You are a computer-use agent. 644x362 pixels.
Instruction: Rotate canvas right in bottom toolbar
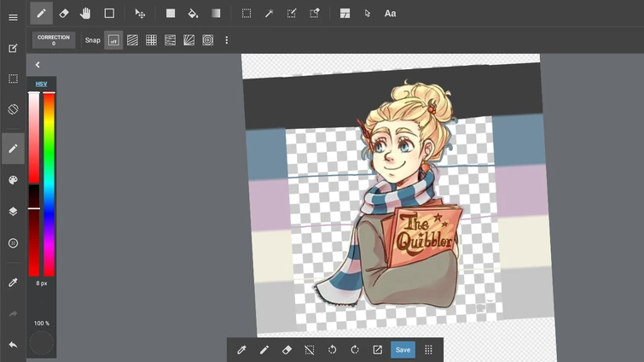click(x=355, y=350)
